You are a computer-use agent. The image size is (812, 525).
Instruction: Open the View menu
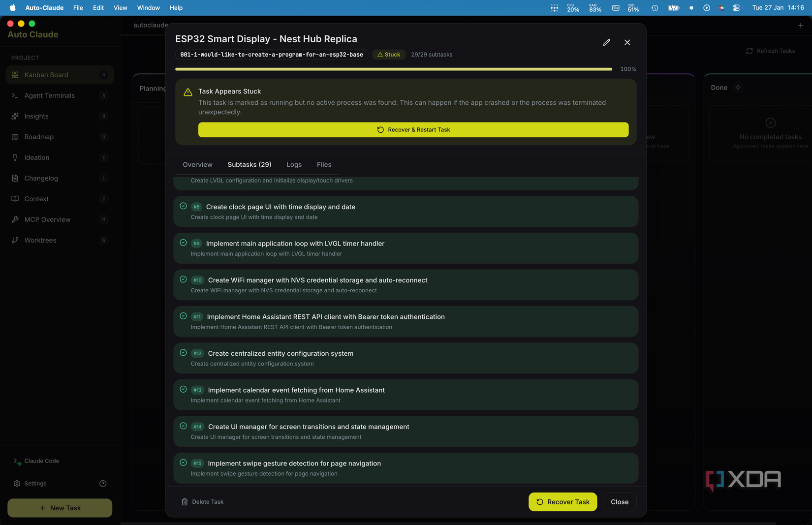121,8
